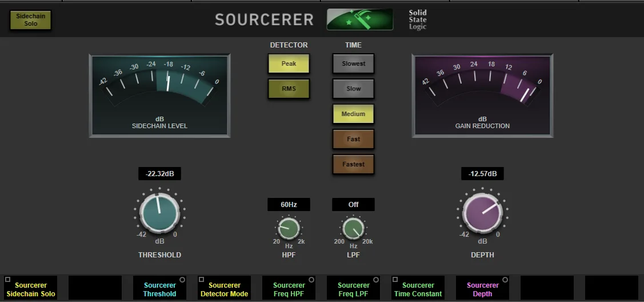
Task: Select the Sourcerer Depth assignment slot
Action: tap(483, 288)
